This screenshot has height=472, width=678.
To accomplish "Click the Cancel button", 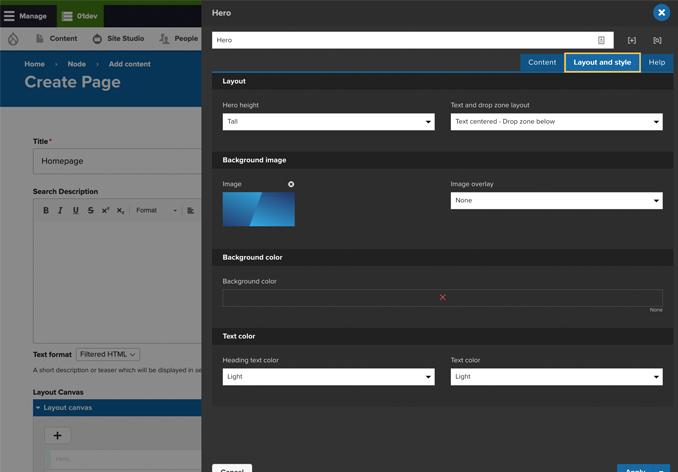I will tap(232, 468).
